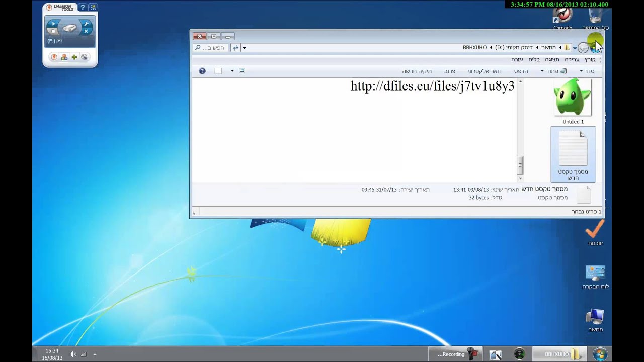This screenshot has height=362, width=644.
Task: Click lightning icon in gadget bottom row
Action: coord(54,57)
